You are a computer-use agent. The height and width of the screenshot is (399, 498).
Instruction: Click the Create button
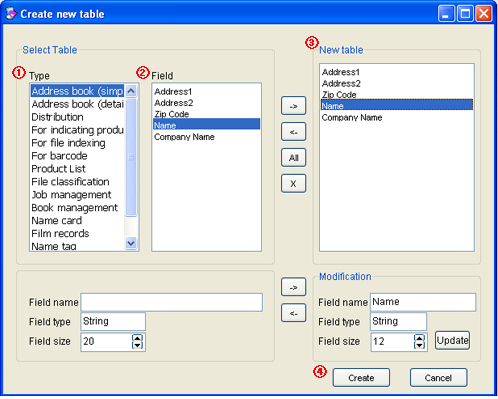click(x=361, y=378)
